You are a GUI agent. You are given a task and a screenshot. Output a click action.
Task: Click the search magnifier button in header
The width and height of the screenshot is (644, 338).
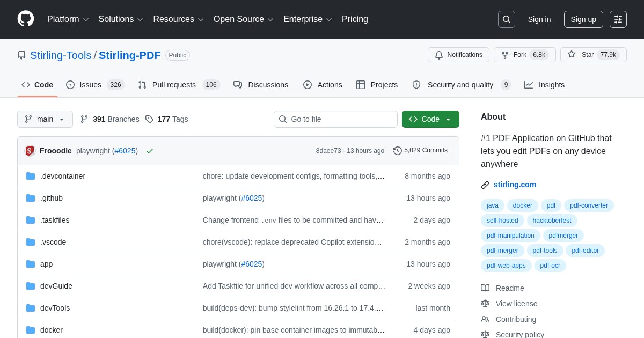507,19
